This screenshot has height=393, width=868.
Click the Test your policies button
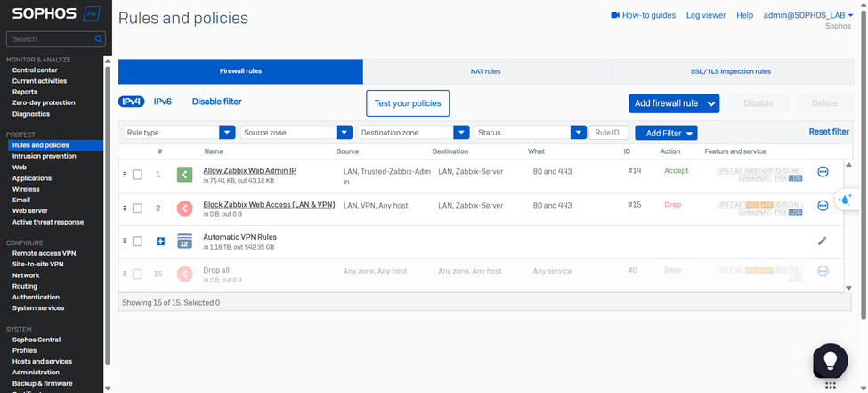[408, 103]
